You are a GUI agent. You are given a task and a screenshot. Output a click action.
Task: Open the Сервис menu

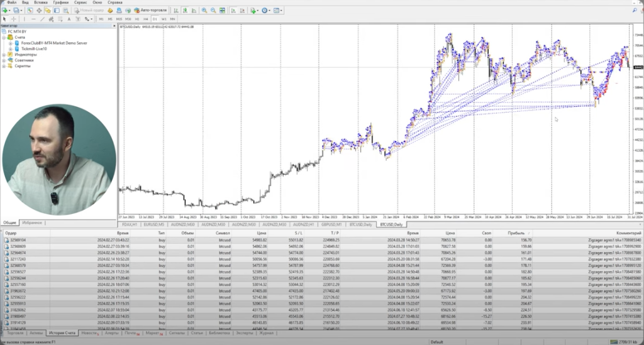[x=80, y=3]
